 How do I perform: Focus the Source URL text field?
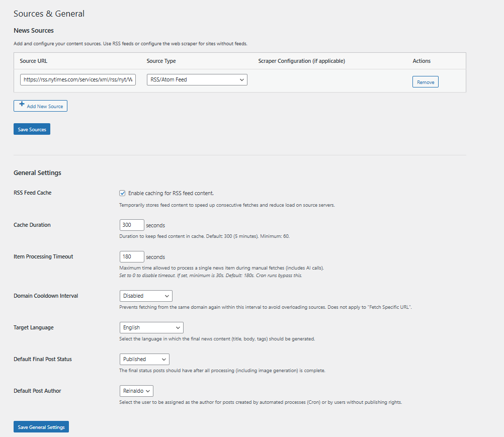[78, 79]
